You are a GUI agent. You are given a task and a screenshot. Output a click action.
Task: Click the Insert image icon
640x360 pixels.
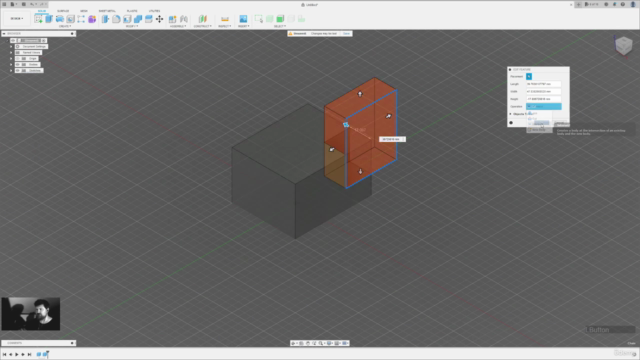243,19
